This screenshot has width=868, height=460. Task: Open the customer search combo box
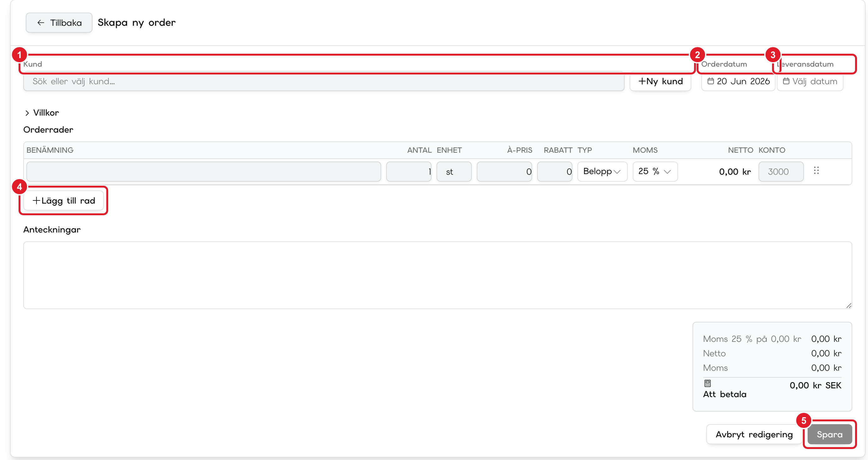[324, 81]
